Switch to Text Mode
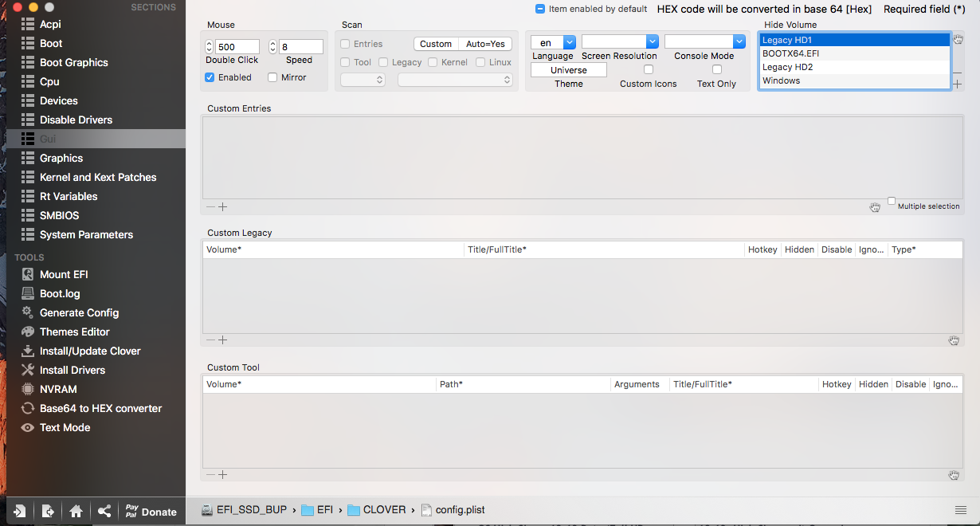Screen dimensions: 980x526 [65, 427]
